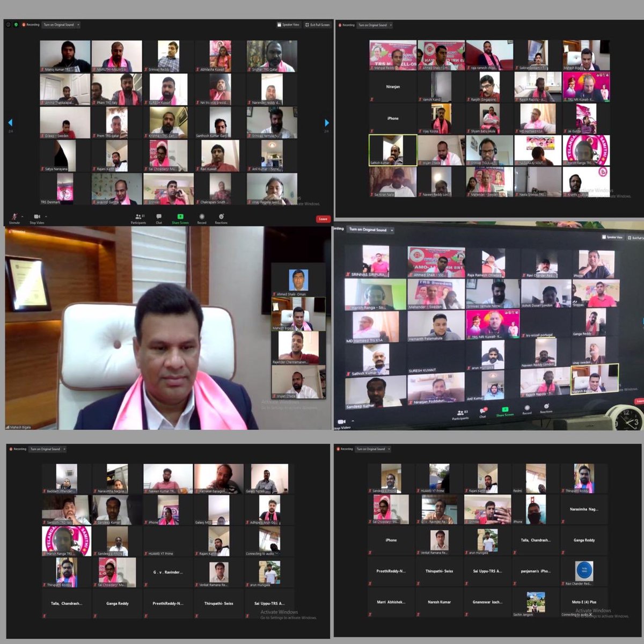This screenshot has height=644, width=644.
Task: Toggle original sound in top-right window
Action: [372, 25]
